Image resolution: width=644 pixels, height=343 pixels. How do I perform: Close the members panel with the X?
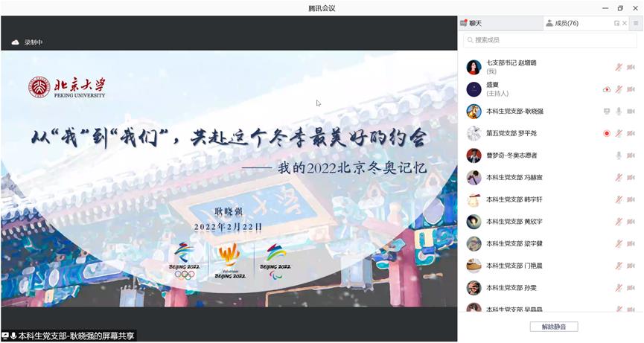click(x=625, y=24)
